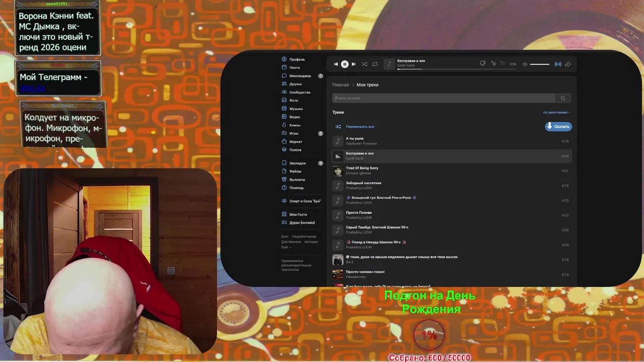The image size is (644, 362).
Task: Click the Файлы document icon
Action: (x=284, y=171)
